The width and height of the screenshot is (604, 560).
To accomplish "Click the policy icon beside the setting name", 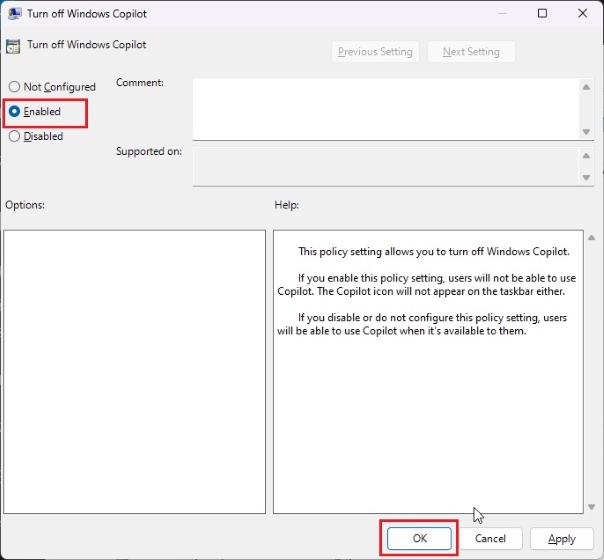I will click(x=13, y=45).
